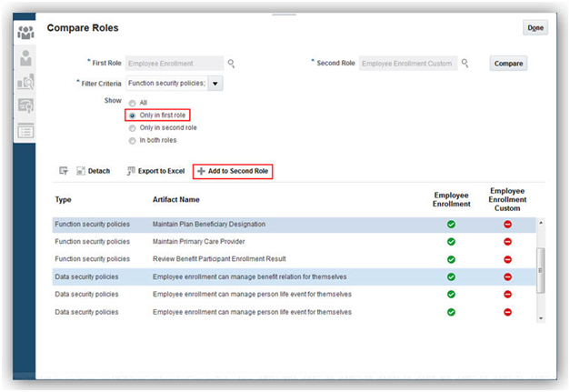Click the First Role search magnifier icon

coord(232,64)
